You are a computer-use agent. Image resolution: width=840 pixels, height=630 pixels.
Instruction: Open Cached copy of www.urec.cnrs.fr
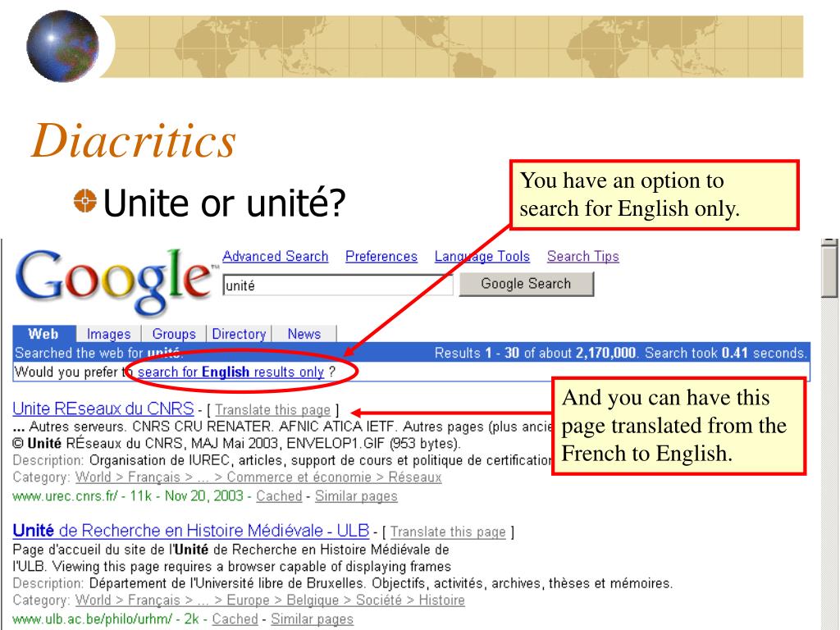(279, 496)
